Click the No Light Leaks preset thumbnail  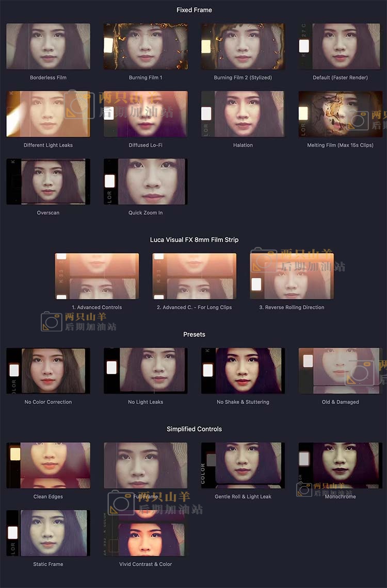click(x=146, y=371)
